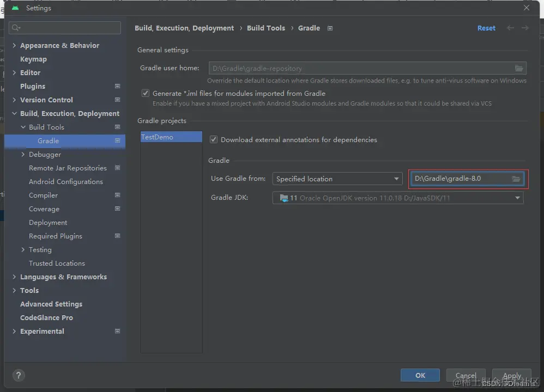Select TestDemo in Gradle projects list
The image size is (544, 392).
coord(171,137)
